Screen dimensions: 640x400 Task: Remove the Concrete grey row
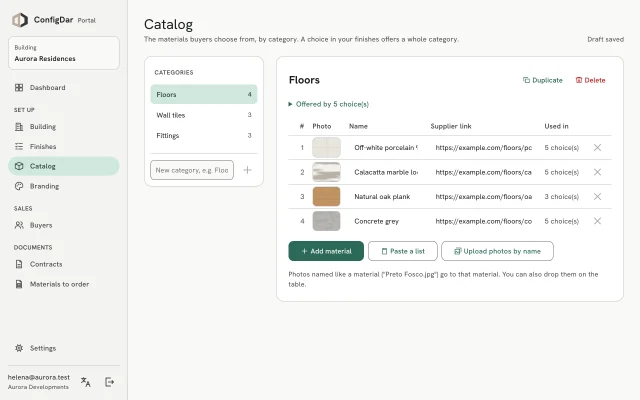pyautogui.click(x=597, y=221)
